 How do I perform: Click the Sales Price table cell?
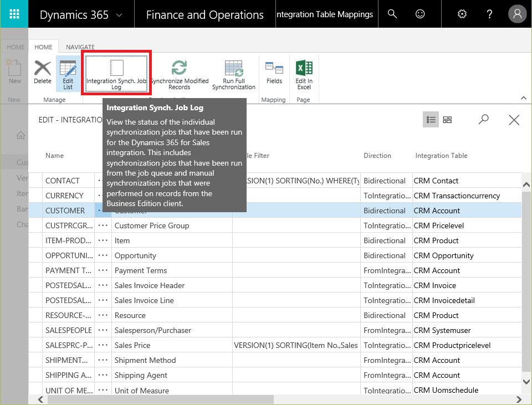[172, 345]
